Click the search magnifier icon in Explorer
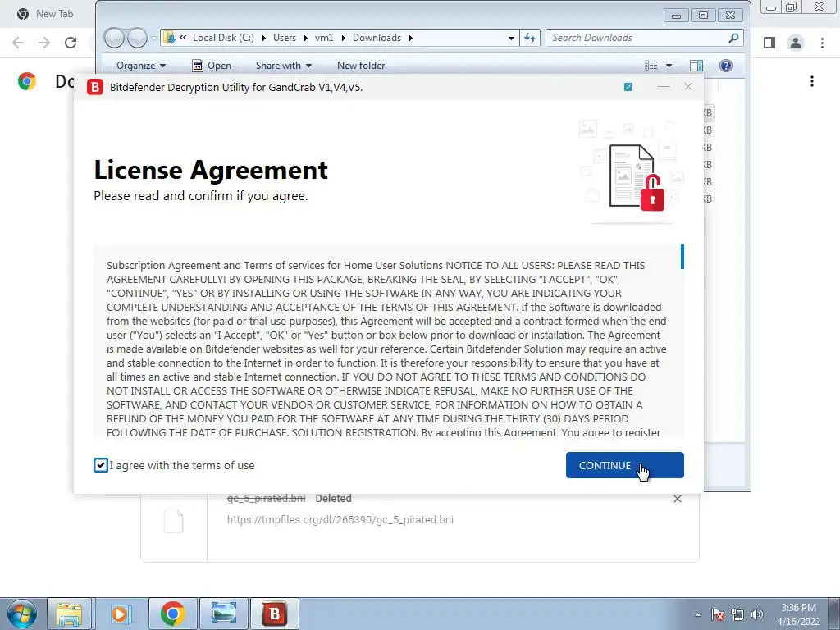 coord(733,38)
